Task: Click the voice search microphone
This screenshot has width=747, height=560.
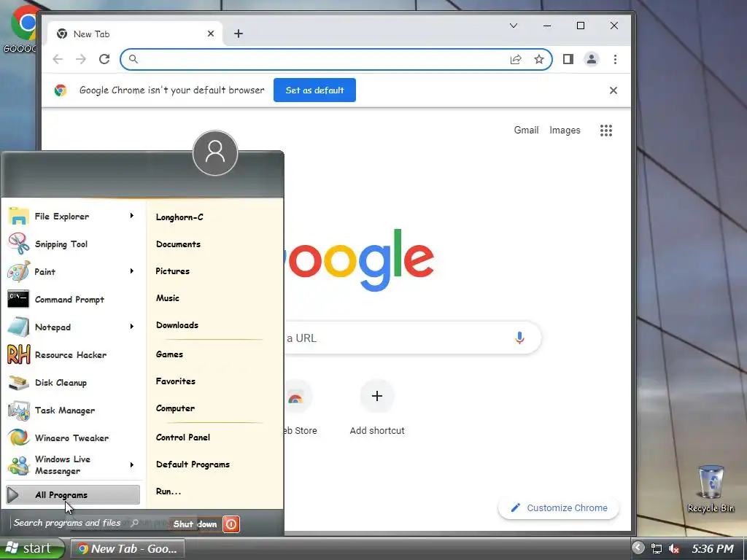Action: point(519,338)
